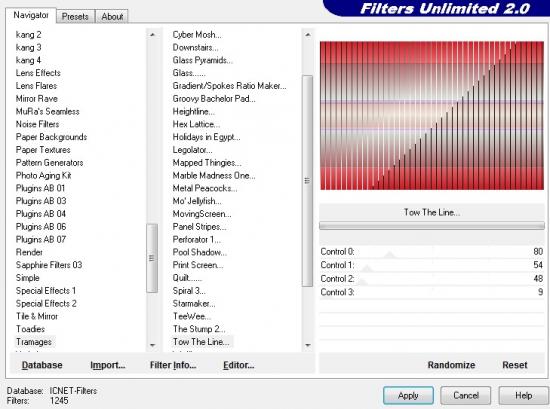Screen dimensions: 550x409
Task: Click Randomize control values
Action: [x=451, y=365]
